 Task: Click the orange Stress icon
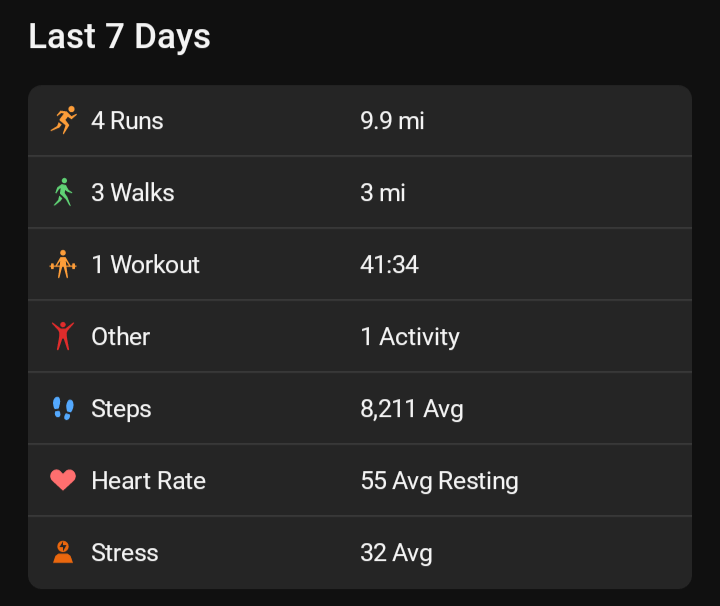[63, 552]
